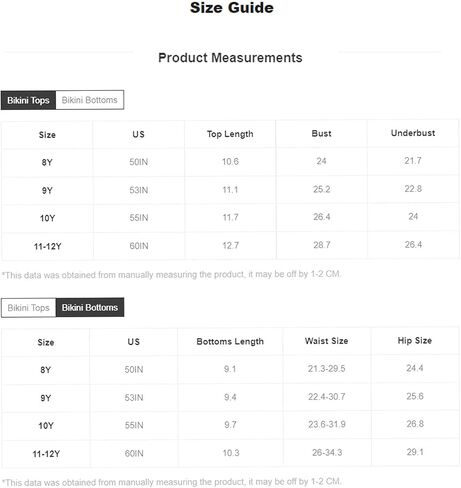Click the Top Length column header
Viewport: 461px width, 488px height.
pyautogui.click(x=230, y=134)
